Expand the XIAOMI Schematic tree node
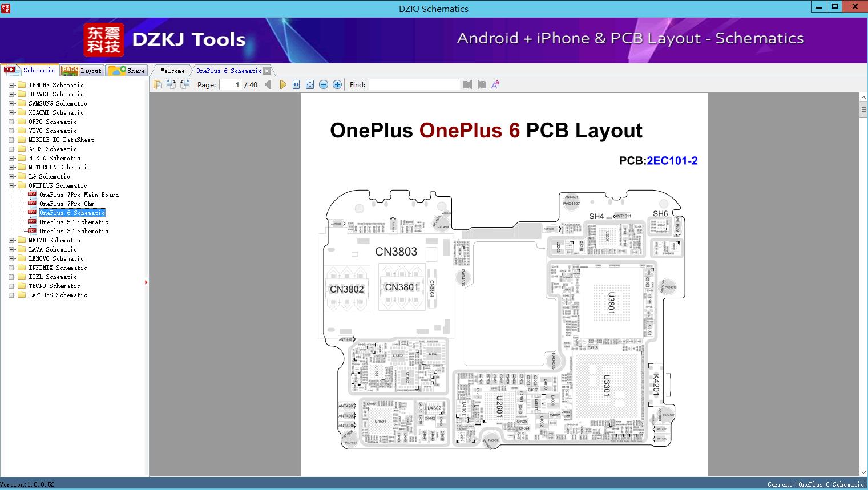The height and width of the screenshot is (490, 868). pos(11,112)
